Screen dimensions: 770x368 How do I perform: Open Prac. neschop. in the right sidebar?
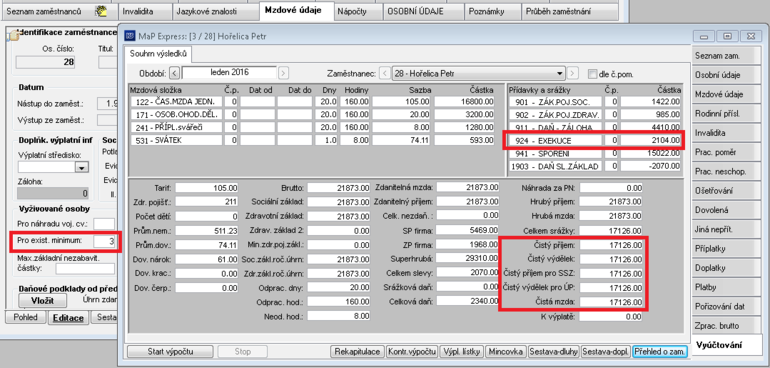pyautogui.click(x=727, y=171)
